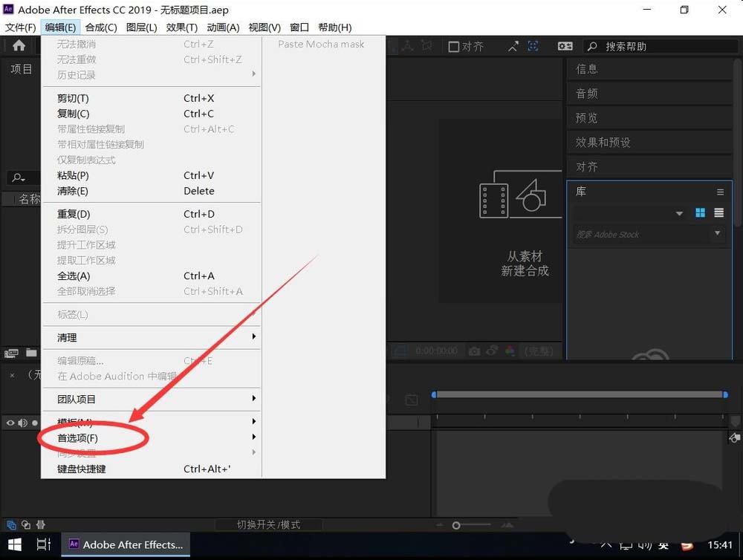Click the zoom-out mountain icon in timeline
The width and height of the screenshot is (743, 560).
point(440,525)
